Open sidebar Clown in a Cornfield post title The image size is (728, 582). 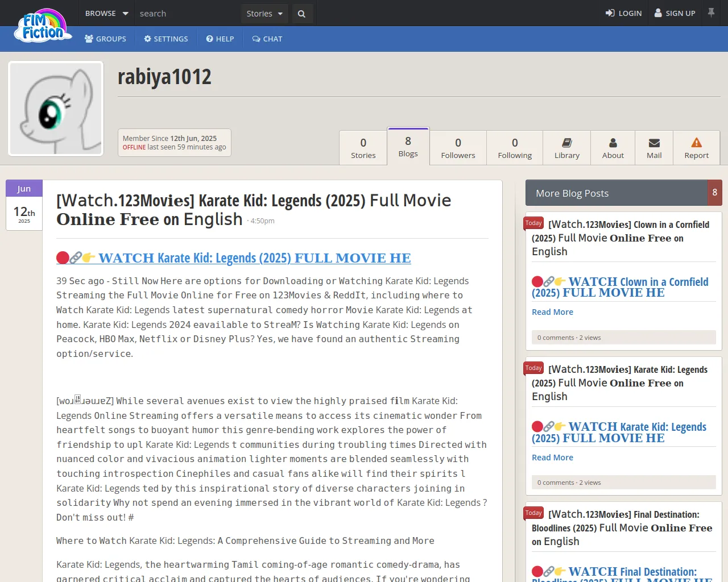pyautogui.click(x=621, y=238)
